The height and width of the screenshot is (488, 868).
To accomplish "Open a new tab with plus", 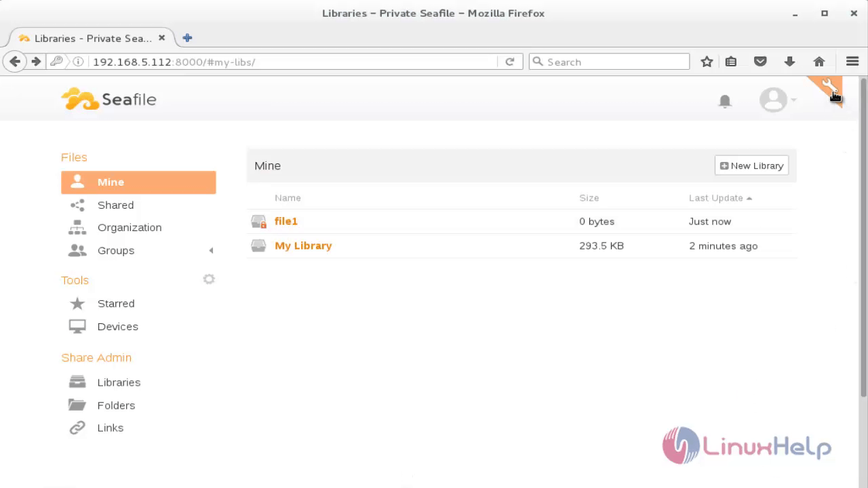I will pos(187,38).
